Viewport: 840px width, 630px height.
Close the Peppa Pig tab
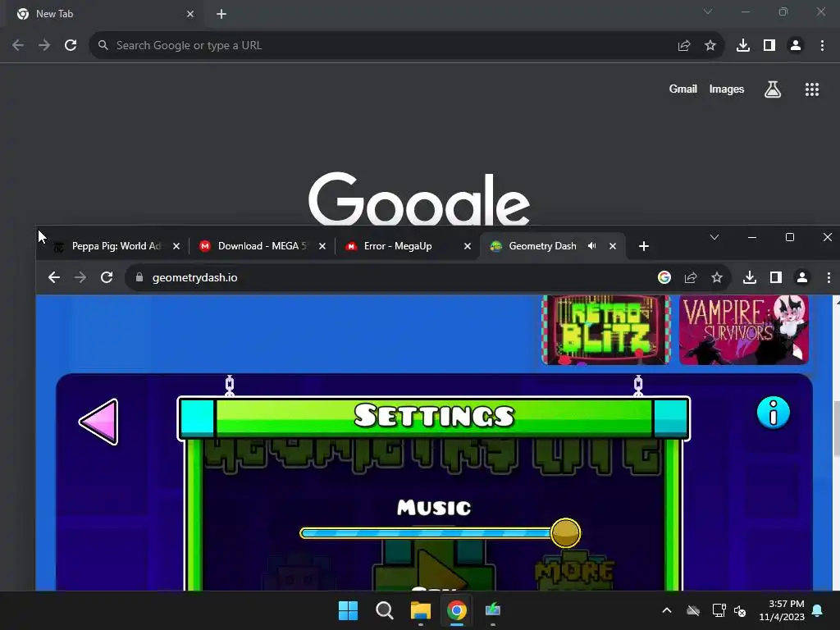(176, 246)
